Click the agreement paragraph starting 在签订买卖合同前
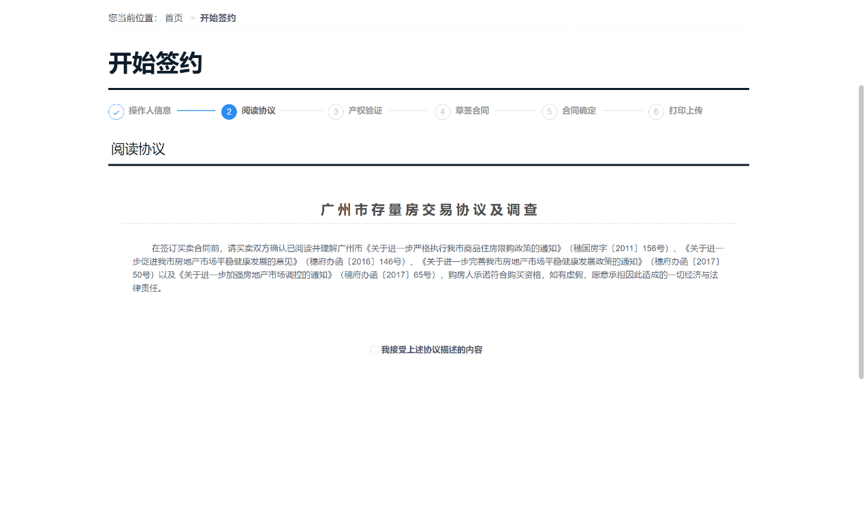 (x=428, y=268)
